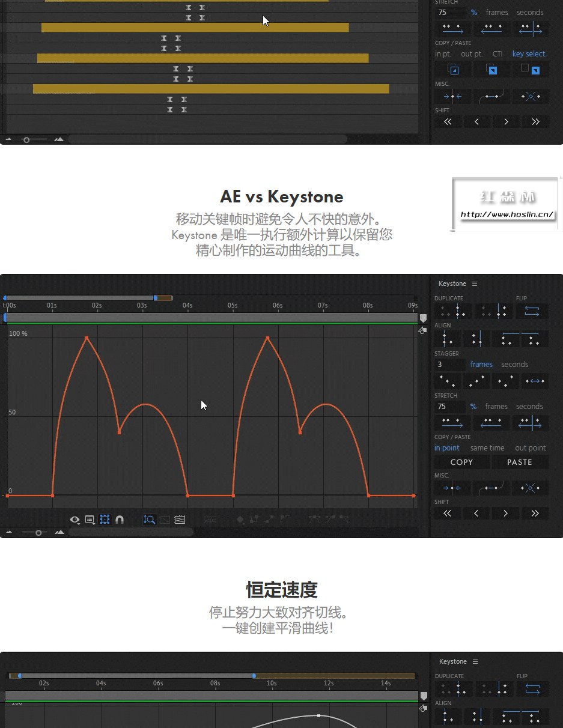The height and width of the screenshot is (728, 563).
Task: Click the Flip keyframes icon in the Keystone panel
Action: (532, 311)
